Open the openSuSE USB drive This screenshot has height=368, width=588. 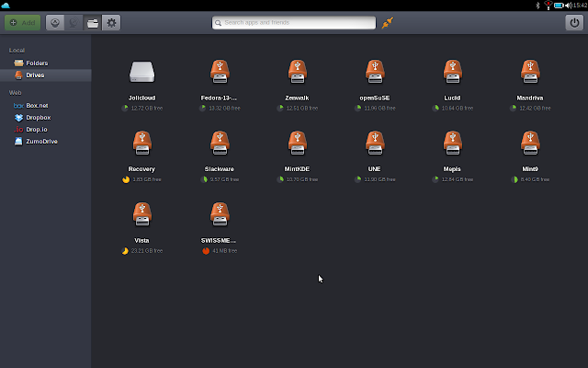point(374,72)
